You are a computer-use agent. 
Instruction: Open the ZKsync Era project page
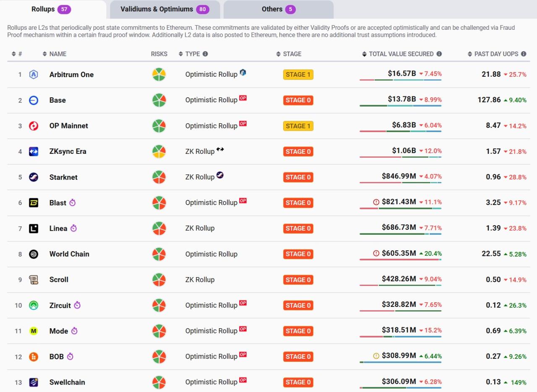tap(68, 151)
